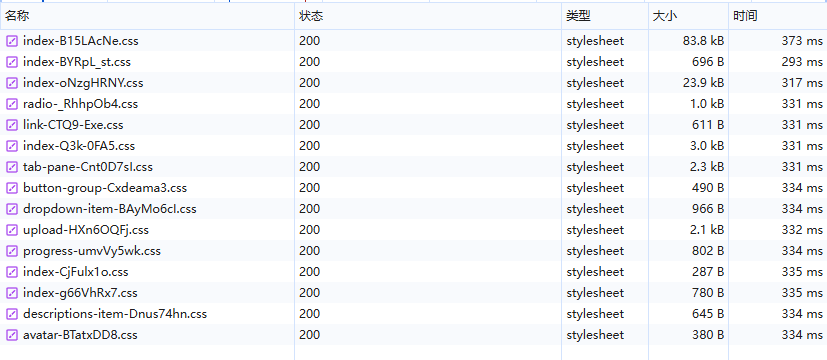Image resolution: width=827 pixels, height=360 pixels.
Task: Sort by the 状态 column header
Action: tap(428, 16)
